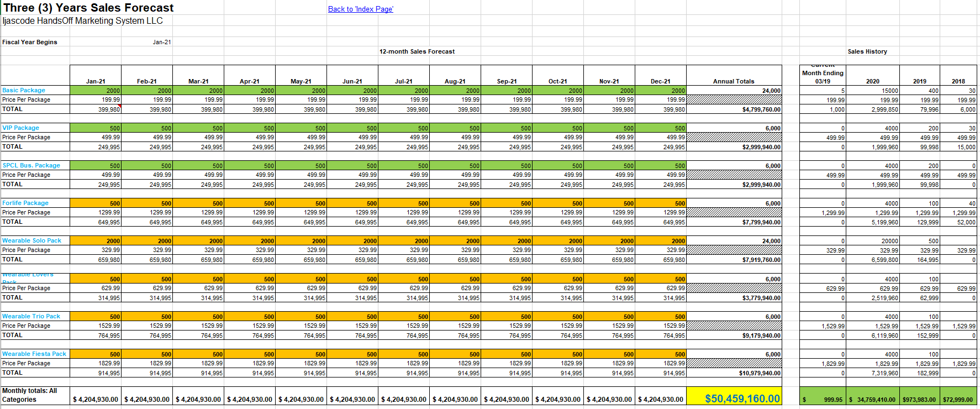Click the $10,979,940.00 annual total cell
This screenshot has width=980, height=409.
(761, 373)
